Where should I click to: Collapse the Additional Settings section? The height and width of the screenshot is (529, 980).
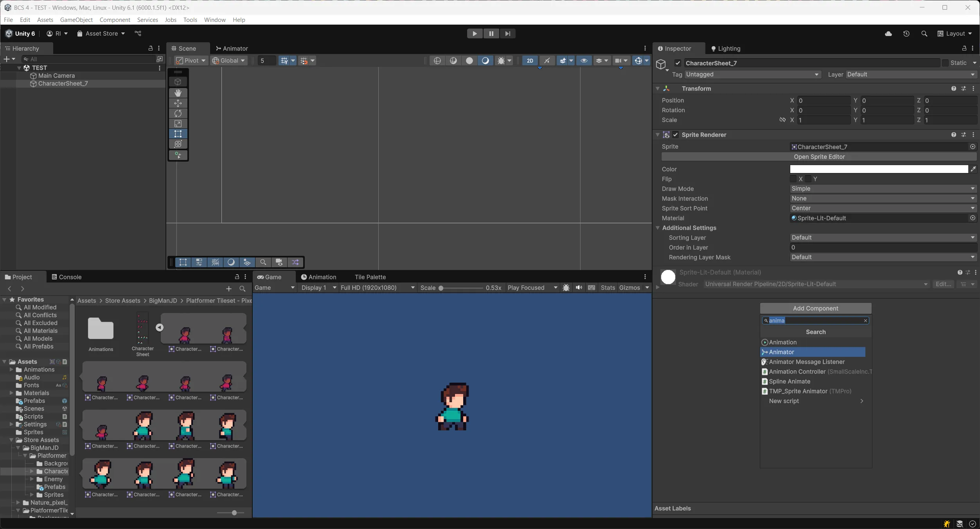point(658,228)
